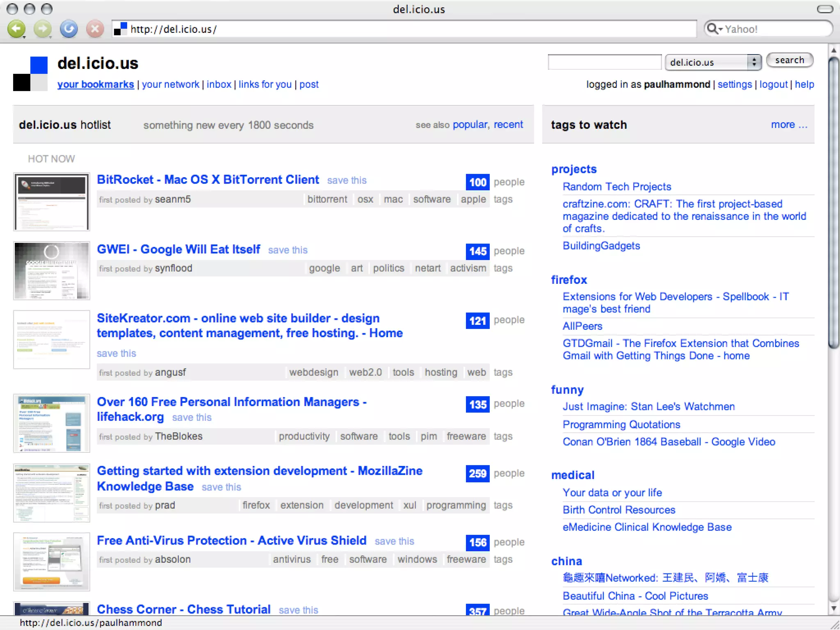840x630 pixels.
Task: Open the del.icio.us search scope dropdown
Action: (x=713, y=62)
